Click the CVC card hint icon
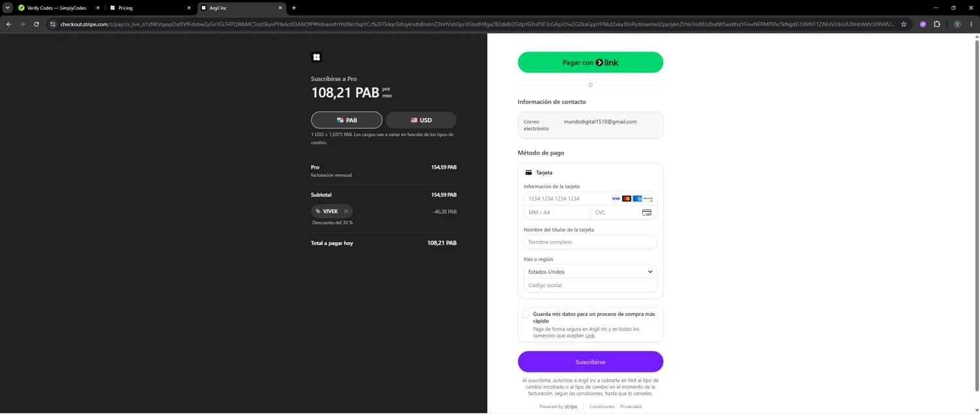Viewport: 980px width, 414px height. [647, 213]
